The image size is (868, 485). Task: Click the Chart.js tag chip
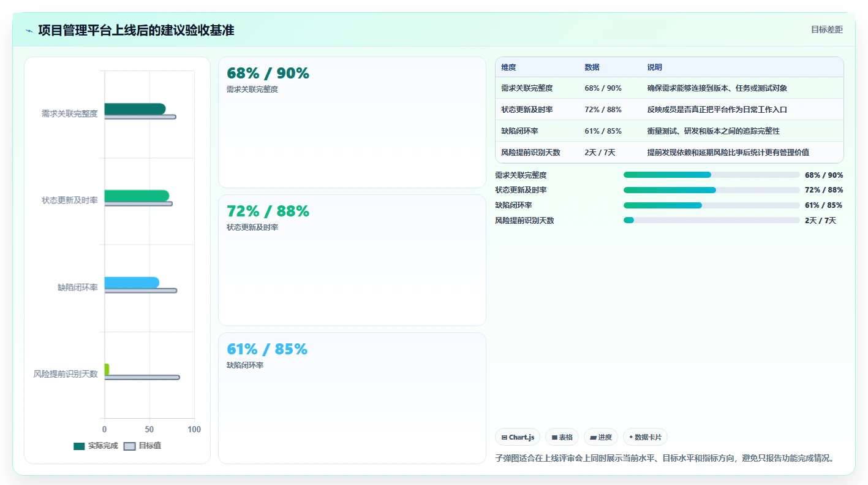[518, 437]
